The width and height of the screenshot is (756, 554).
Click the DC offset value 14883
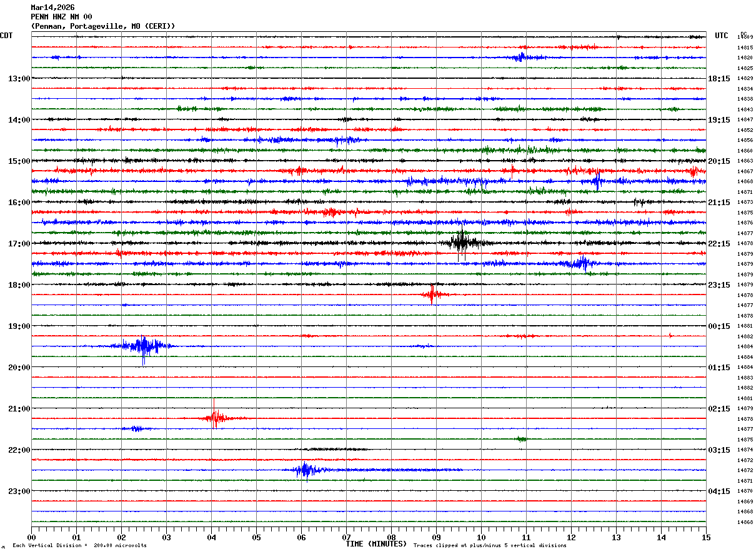745,378
